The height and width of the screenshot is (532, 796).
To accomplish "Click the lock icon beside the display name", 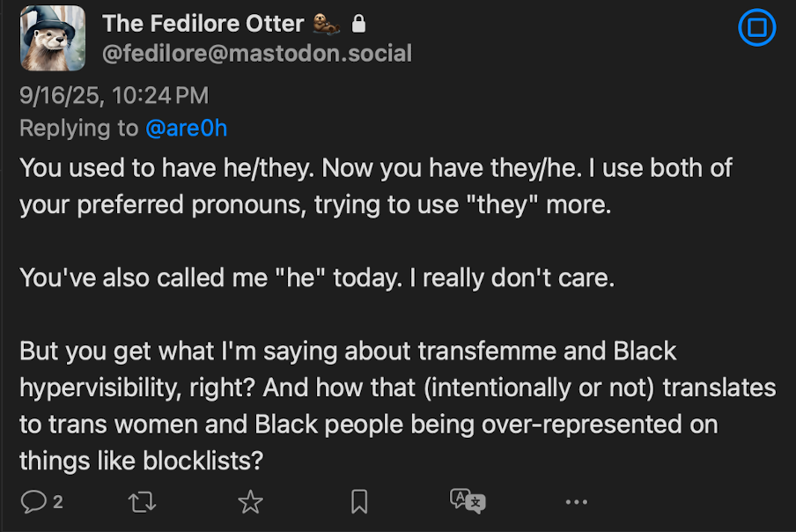I will coord(358,24).
